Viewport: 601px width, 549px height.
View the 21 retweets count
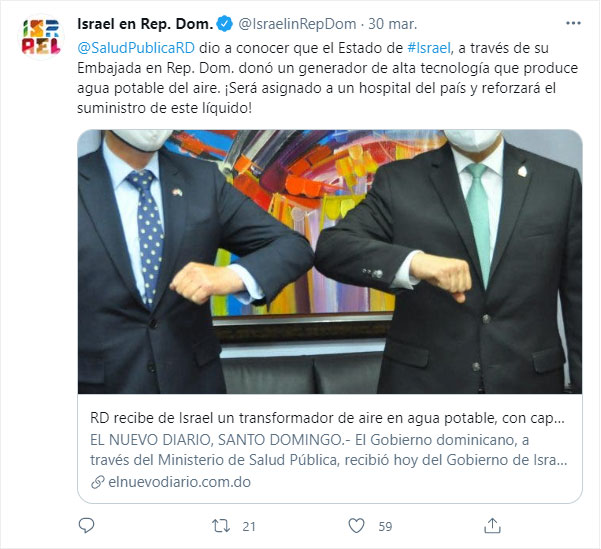point(249,526)
